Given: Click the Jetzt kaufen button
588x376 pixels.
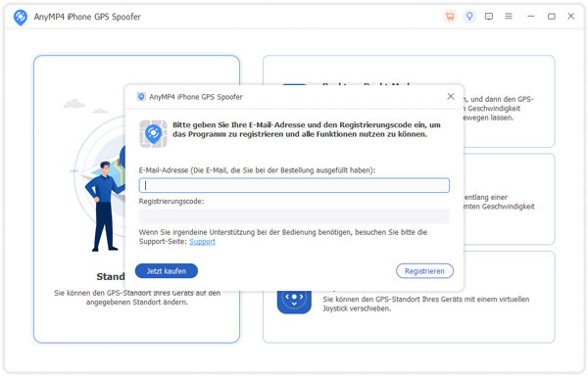Looking at the screenshot, I should [x=167, y=271].
